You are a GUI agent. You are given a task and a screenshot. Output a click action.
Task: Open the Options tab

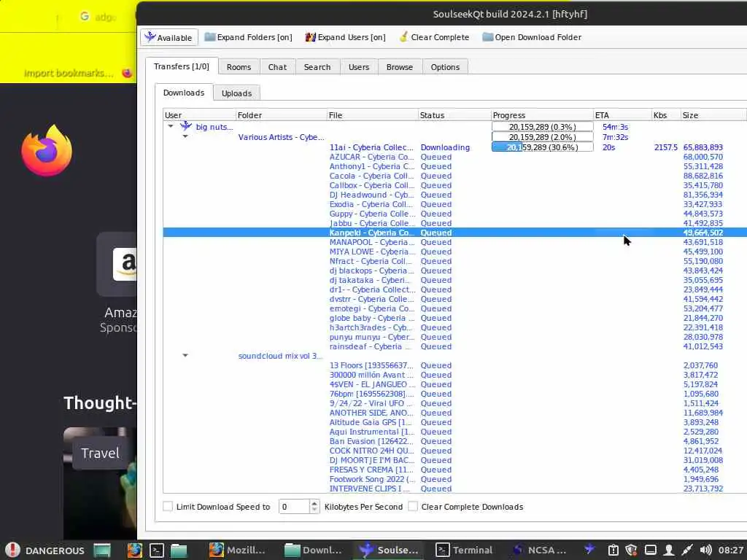(445, 67)
